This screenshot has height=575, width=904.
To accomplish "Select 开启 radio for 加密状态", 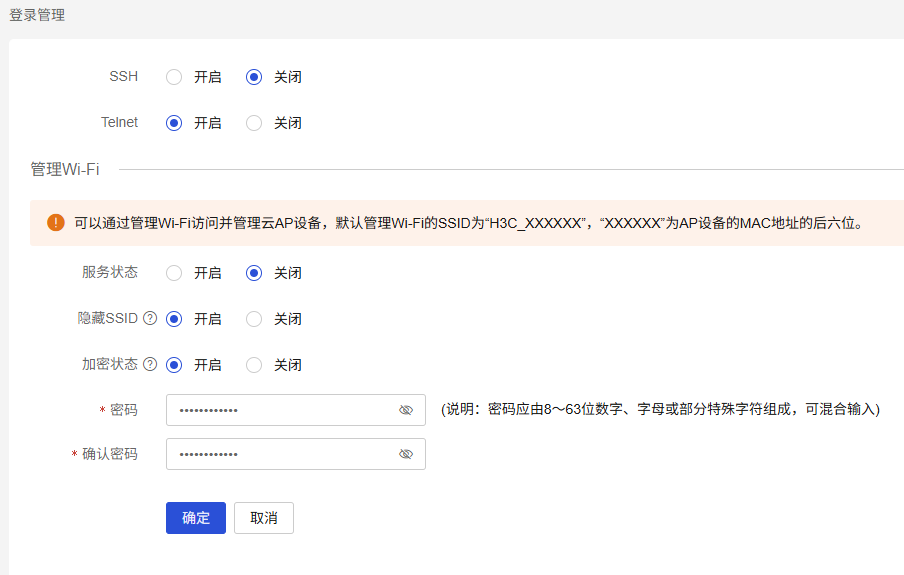I will pos(174,365).
